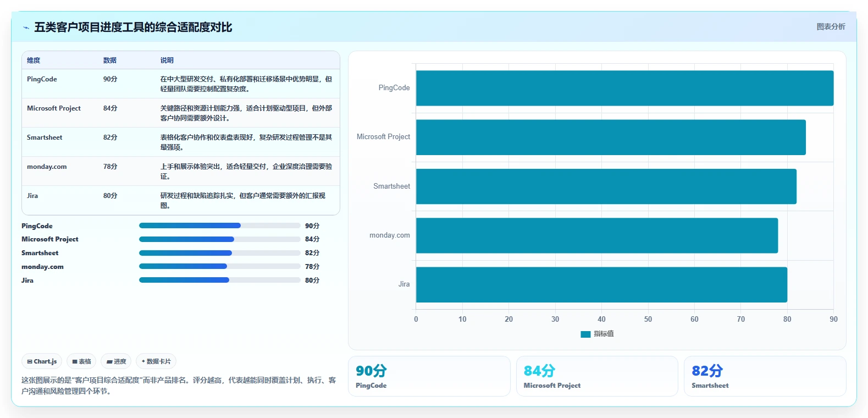Click the x-axis tick label 50
The image size is (868, 418).
(x=648, y=320)
